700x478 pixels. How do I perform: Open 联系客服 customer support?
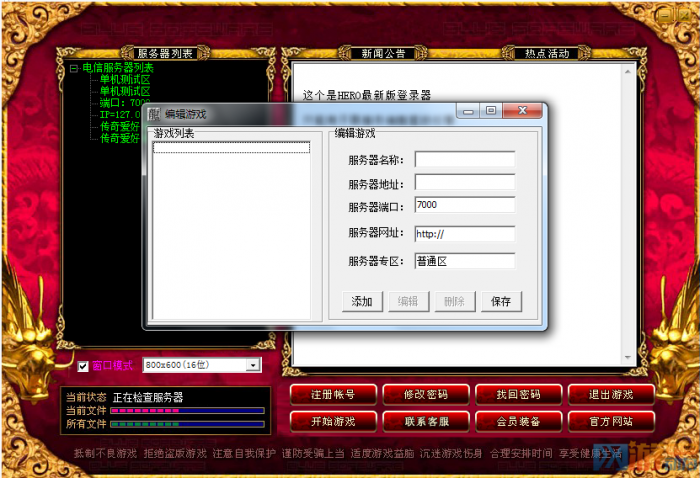coord(424,421)
